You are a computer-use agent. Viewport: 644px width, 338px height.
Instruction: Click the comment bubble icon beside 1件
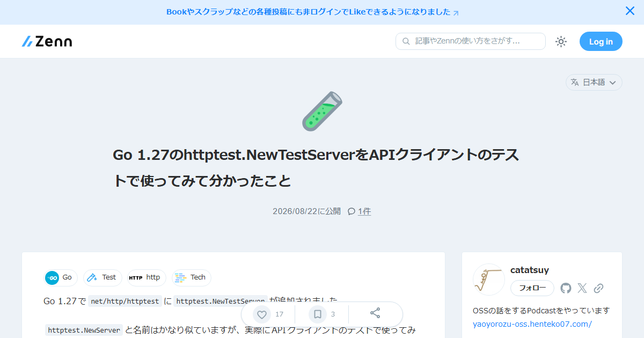(x=352, y=211)
